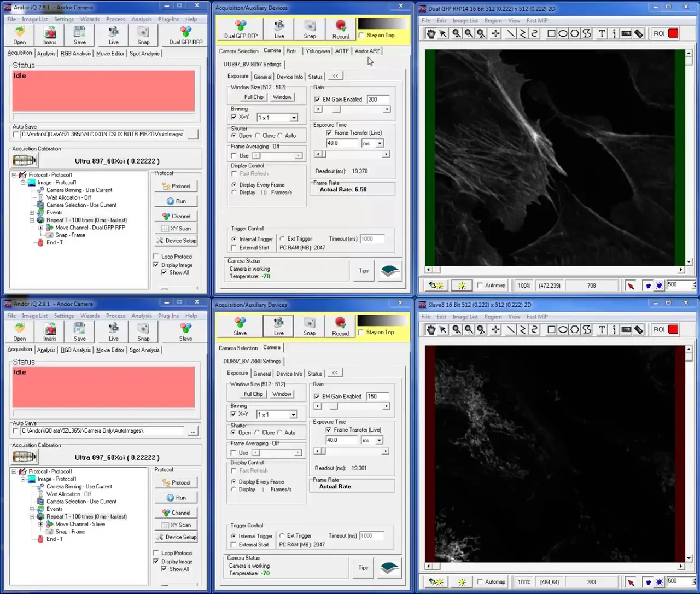Toggle Frame Transfer (Live) in Slave camera settings
Viewport: 700px width, 594px height.
click(328, 430)
